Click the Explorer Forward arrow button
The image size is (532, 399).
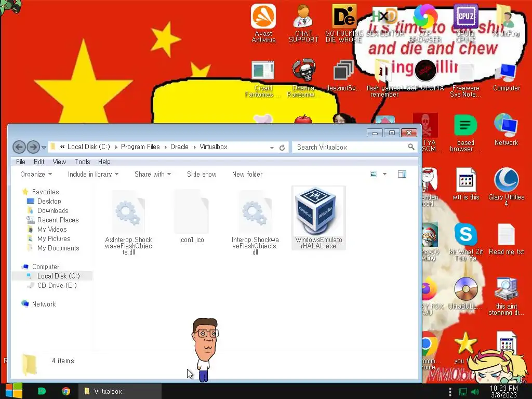click(33, 147)
